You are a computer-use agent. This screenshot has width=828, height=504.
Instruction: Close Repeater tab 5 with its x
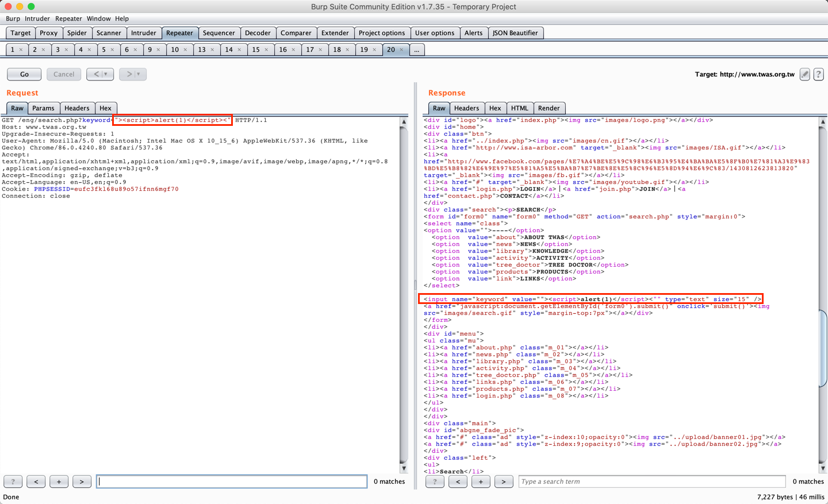(x=112, y=50)
